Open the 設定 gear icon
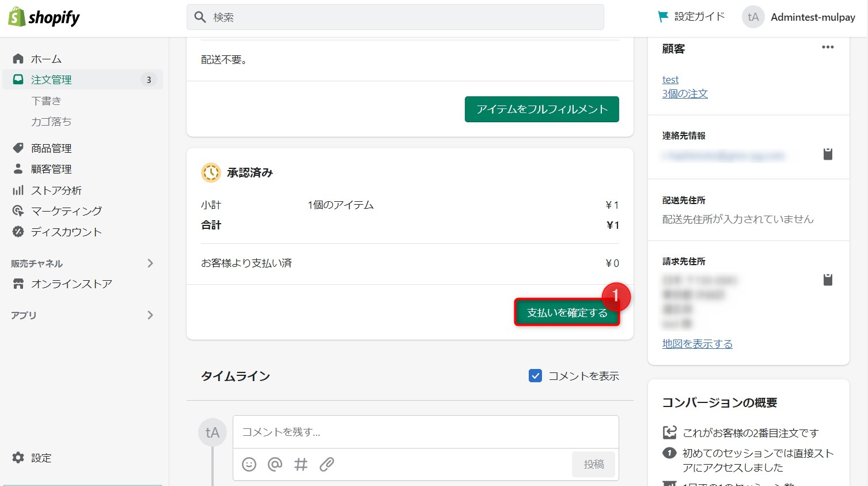This screenshot has height=486, width=868. (x=18, y=458)
